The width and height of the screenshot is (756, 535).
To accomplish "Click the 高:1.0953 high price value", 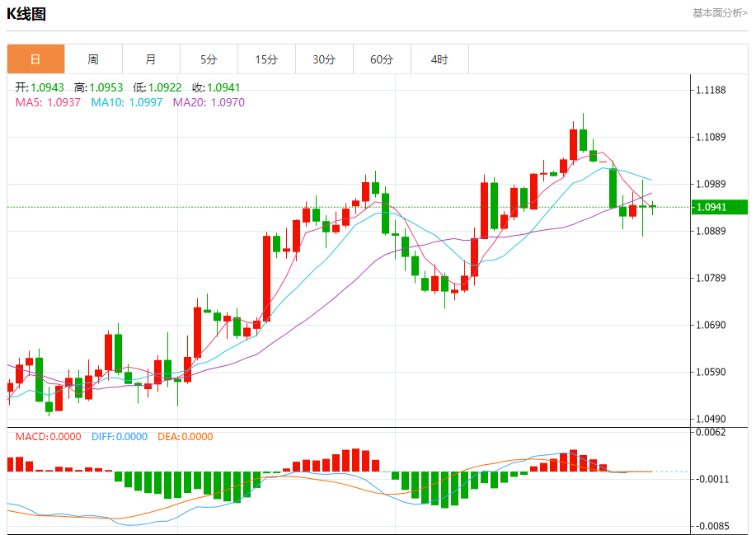I will click(x=98, y=87).
